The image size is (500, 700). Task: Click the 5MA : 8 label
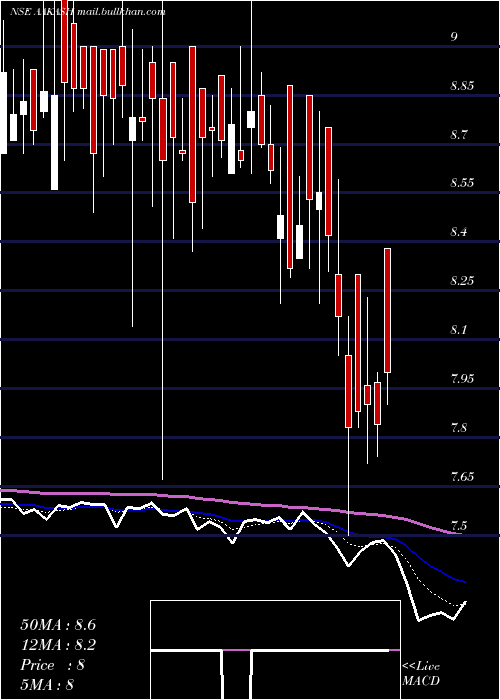tap(47, 685)
